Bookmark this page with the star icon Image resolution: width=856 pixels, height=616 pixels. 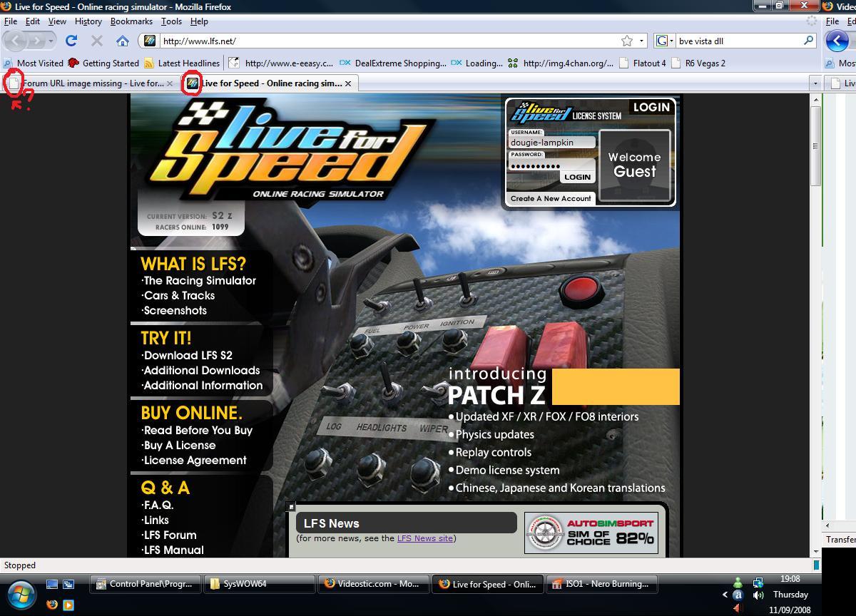pyautogui.click(x=626, y=41)
